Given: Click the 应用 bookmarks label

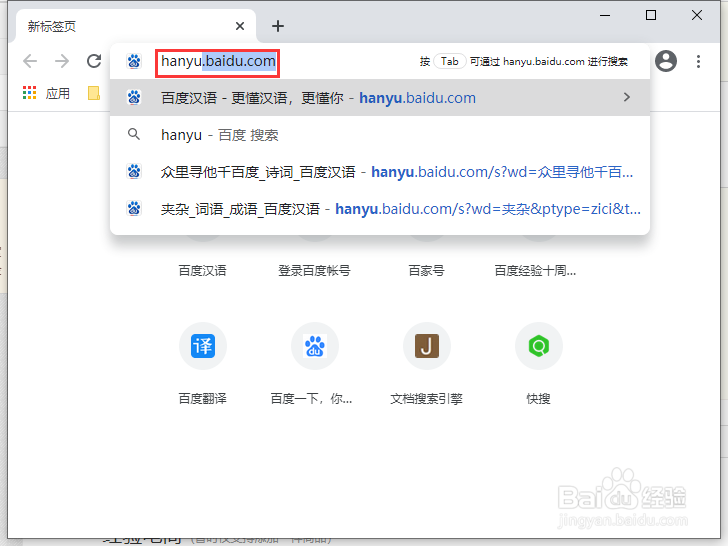Looking at the screenshot, I should coord(58,93).
